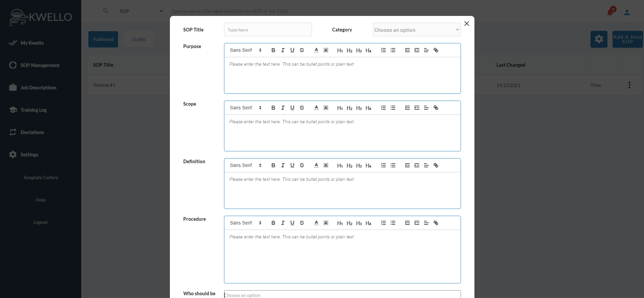Open notifications bell icon
644x298 pixels.
coord(610,12)
